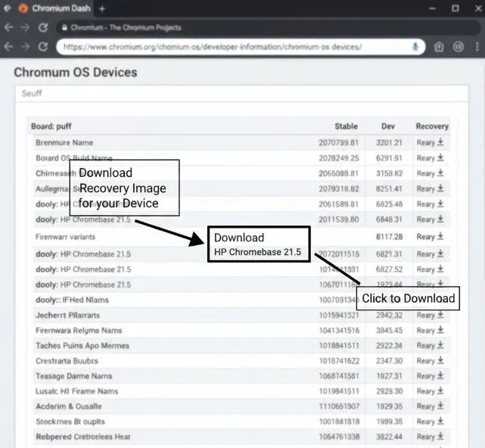Click download icon in Stockrnes row
This screenshot has width=485, height=448.
coord(440,422)
